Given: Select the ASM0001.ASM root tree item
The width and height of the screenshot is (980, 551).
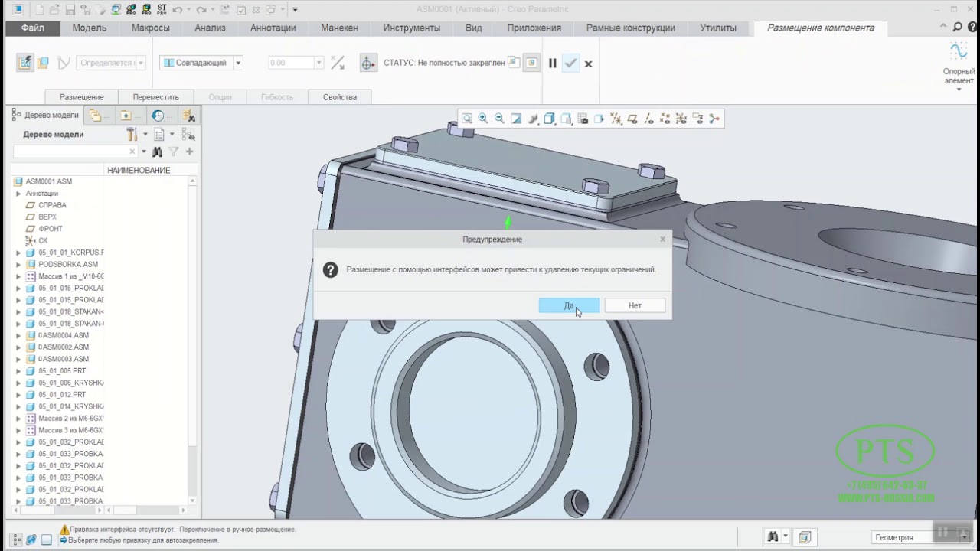Looking at the screenshot, I should pos(43,181).
